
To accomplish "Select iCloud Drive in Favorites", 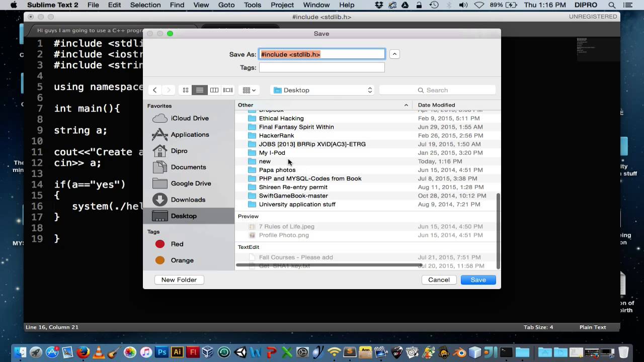I will 189,118.
